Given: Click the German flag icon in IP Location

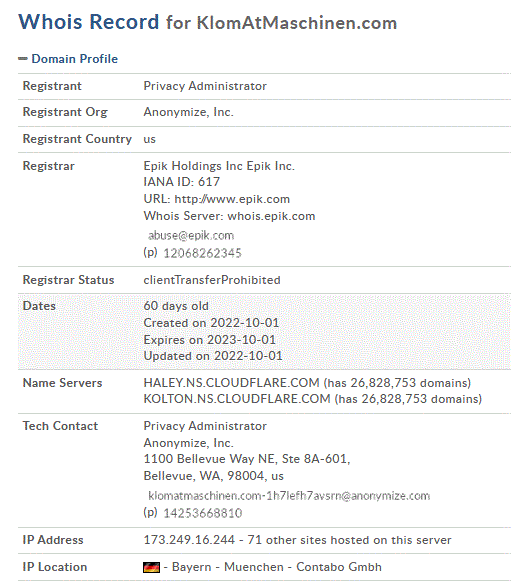Looking at the screenshot, I should coord(151,567).
